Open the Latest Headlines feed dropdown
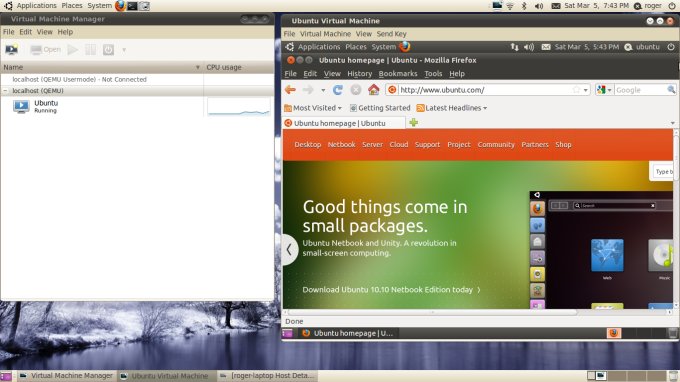Image resolution: width=680 pixels, height=382 pixels. click(x=451, y=108)
